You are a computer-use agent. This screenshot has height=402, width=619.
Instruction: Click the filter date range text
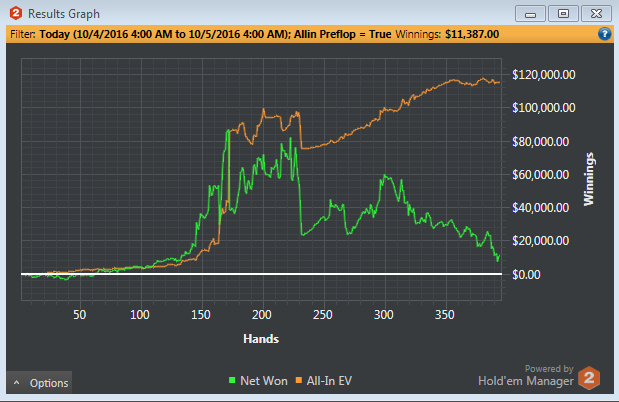click(163, 34)
